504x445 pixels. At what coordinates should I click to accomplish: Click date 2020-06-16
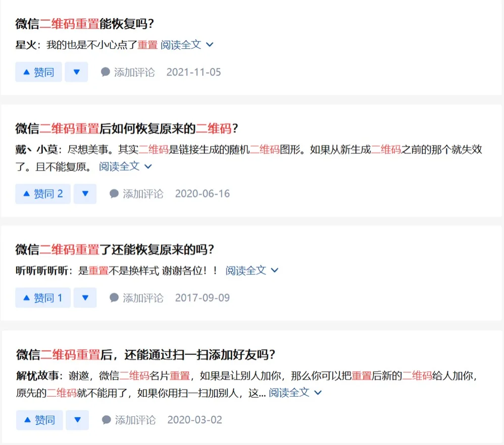pyautogui.click(x=202, y=194)
